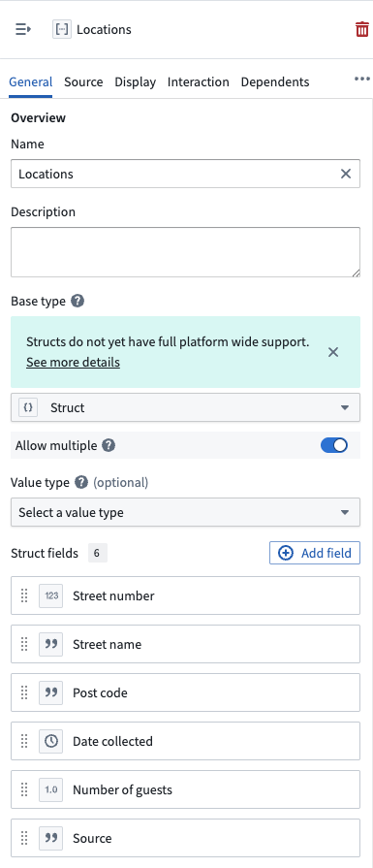Click drag handle of Street number
The height and width of the screenshot is (868, 373).
(x=24, y=595)
